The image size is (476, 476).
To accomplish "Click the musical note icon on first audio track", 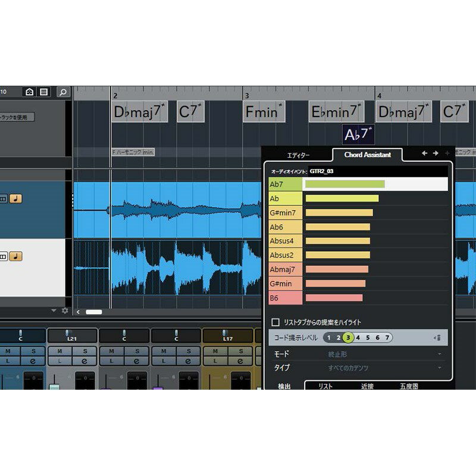I will click(15, 198).
